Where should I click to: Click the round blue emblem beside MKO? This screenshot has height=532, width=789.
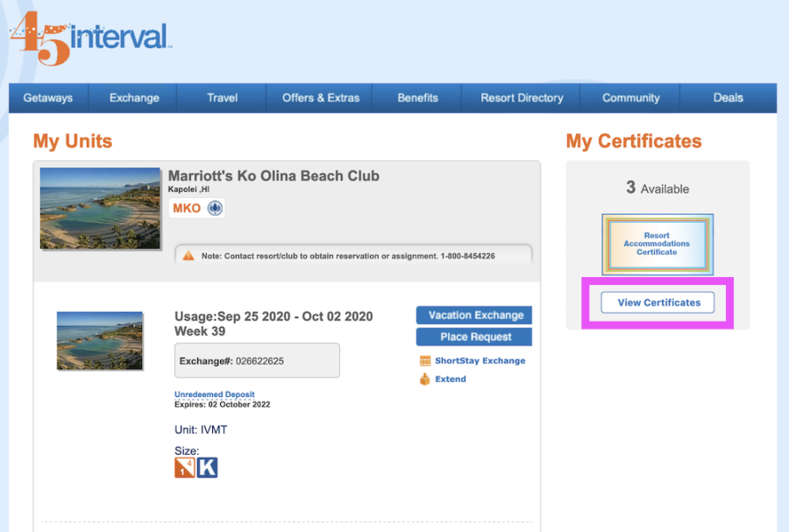pos(215,209)
